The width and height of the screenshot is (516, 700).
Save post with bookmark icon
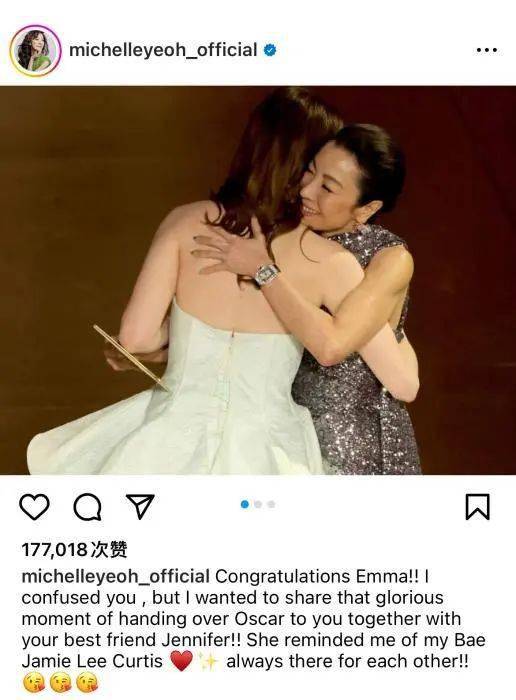click(478, 507)
